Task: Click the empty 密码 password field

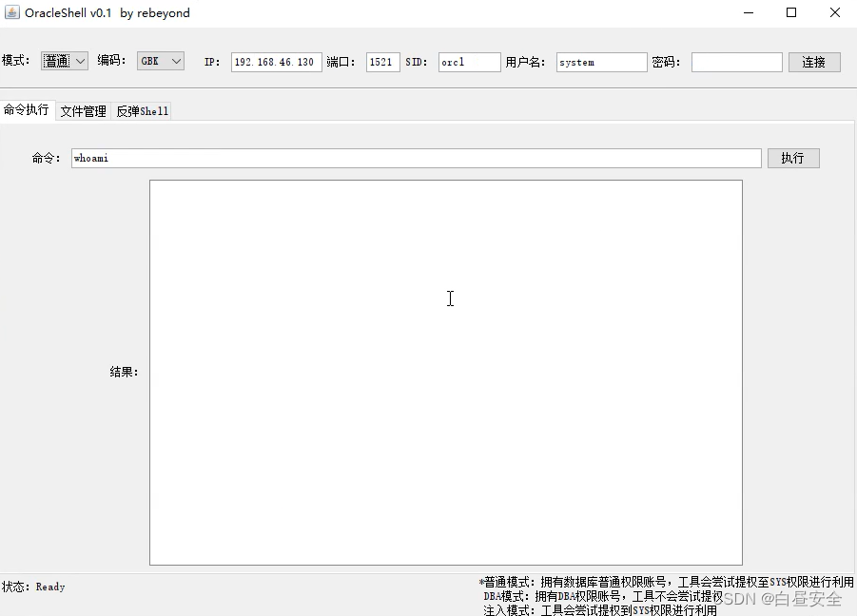Action: tap(737, 62)
